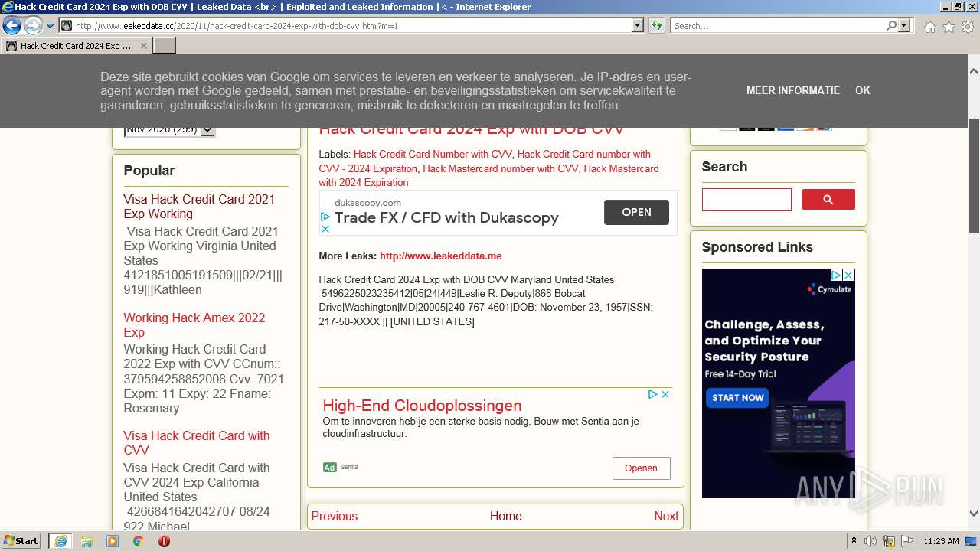Expand the Nov 2020 (299) archive dropdown
Image resolution: width=980 pixels, height=551 pixels.
pos(207,130)
